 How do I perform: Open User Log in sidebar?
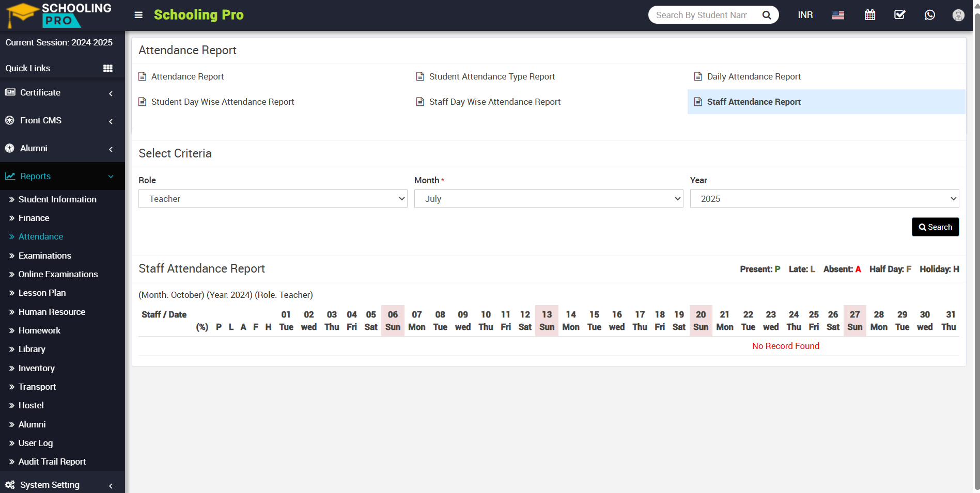click(36, 443)
